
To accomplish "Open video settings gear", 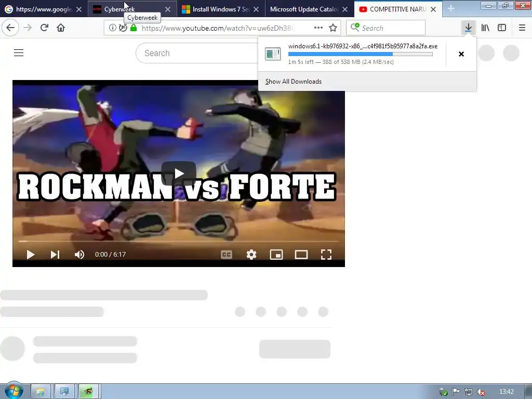I will [251, 255].
